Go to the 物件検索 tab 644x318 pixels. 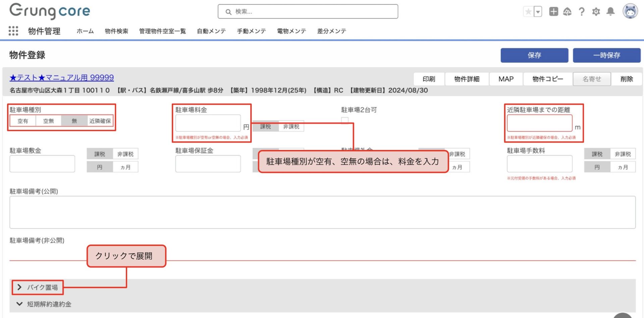point(116,31)
